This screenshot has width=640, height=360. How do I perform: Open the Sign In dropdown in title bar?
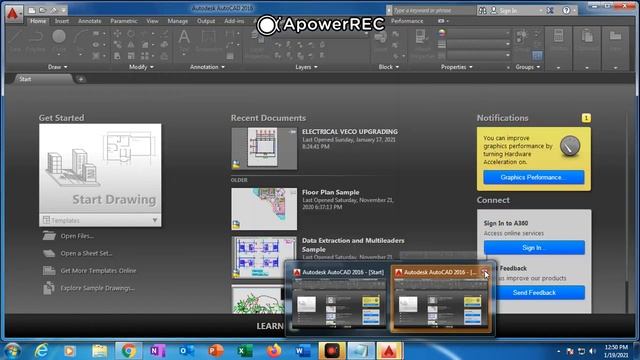tap(540, 11)
